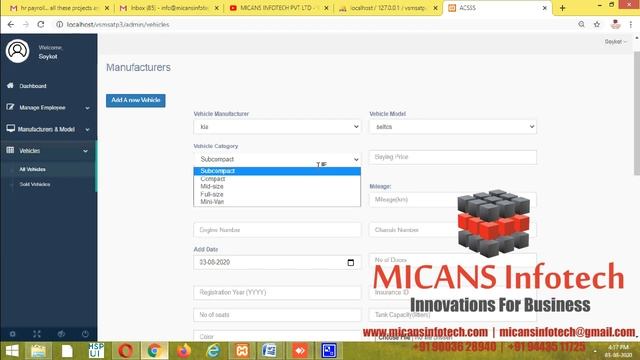Screen dimensions: 640x360
Task: Launch Opera from the taskbar
Action: click(x=125, y=351)
